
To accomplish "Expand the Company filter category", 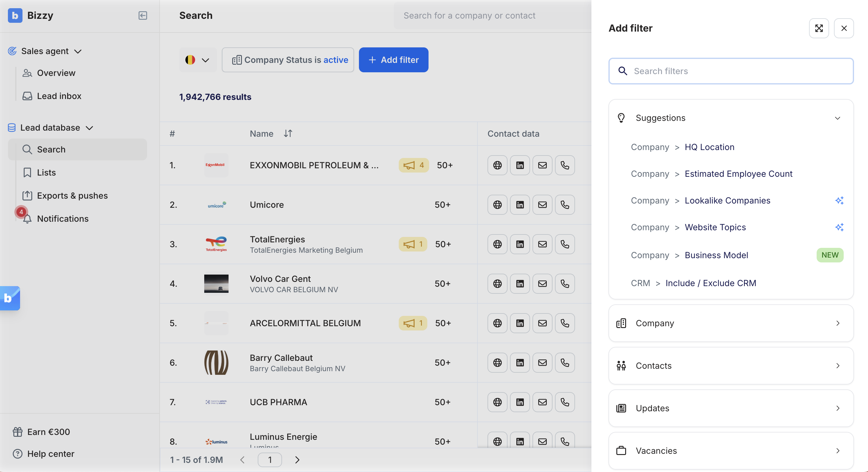I will (731, 323).
